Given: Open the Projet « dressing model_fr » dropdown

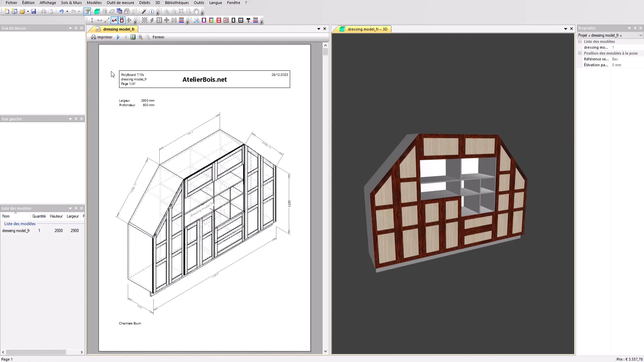Looking at the screenshot, I should [641, 35].
